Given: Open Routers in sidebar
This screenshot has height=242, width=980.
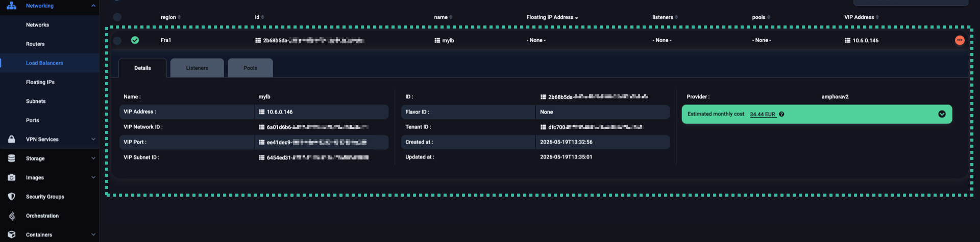Looking at the screenshot, I should click(35, 44).
